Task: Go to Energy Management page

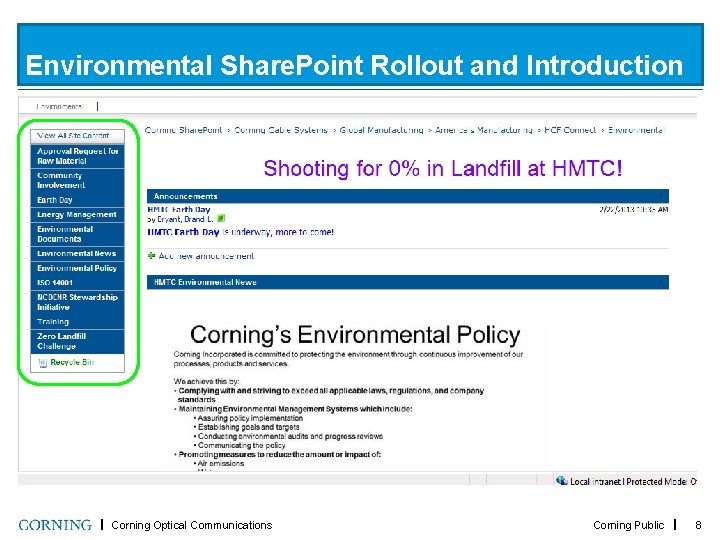Action: click(77, 214)
